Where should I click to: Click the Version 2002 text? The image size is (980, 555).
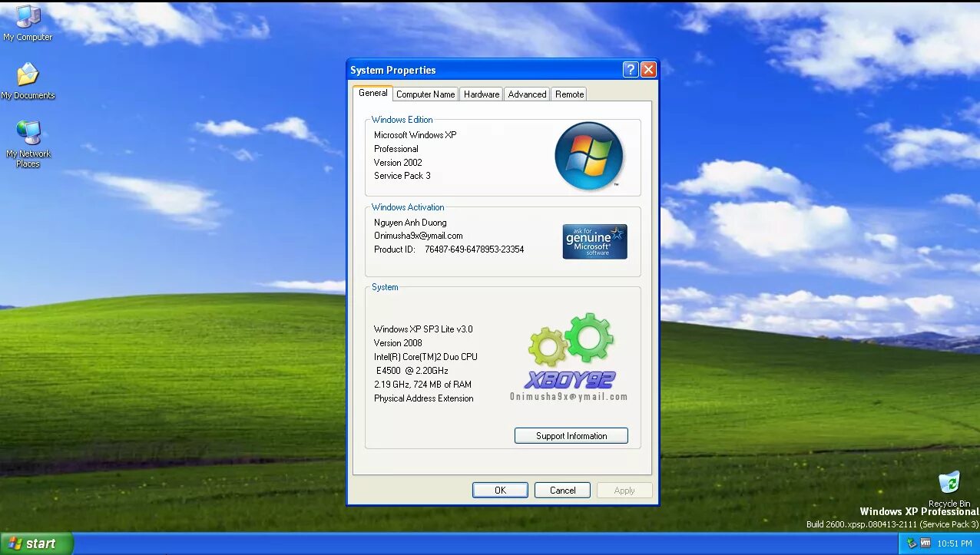point(398,163)
